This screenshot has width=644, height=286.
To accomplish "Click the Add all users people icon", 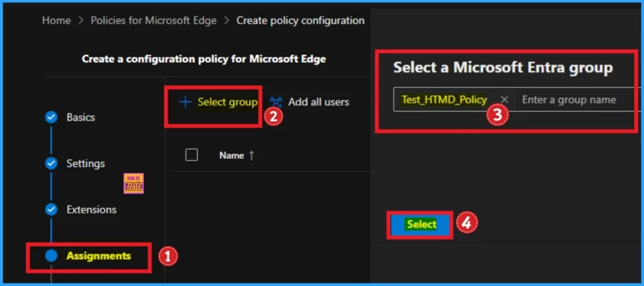I will click(x=277, y=102).
